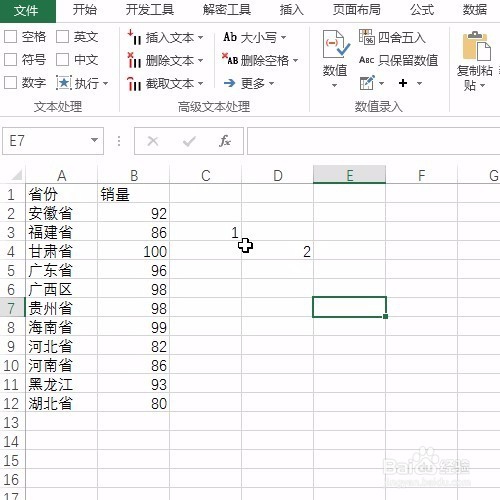This screenshot has width=500, height=500.
Task: Switch to the 插入 tab
Action: pos(292,10)
